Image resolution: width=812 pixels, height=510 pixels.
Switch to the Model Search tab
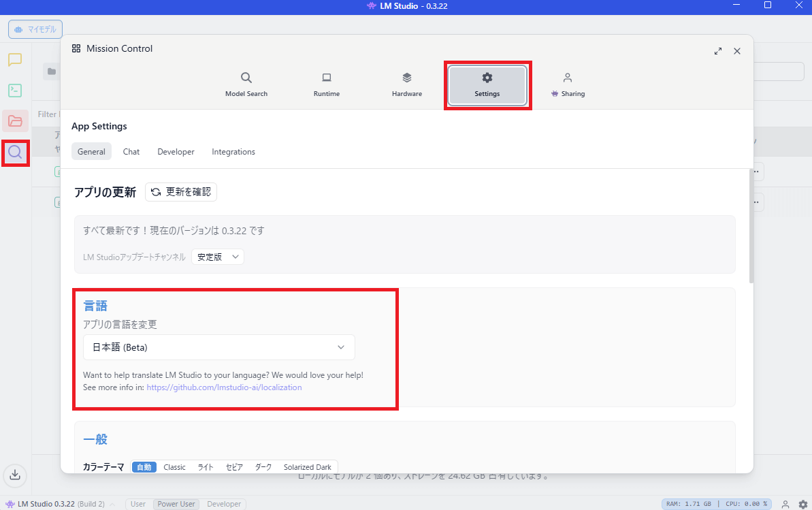[x=246, y=84]
